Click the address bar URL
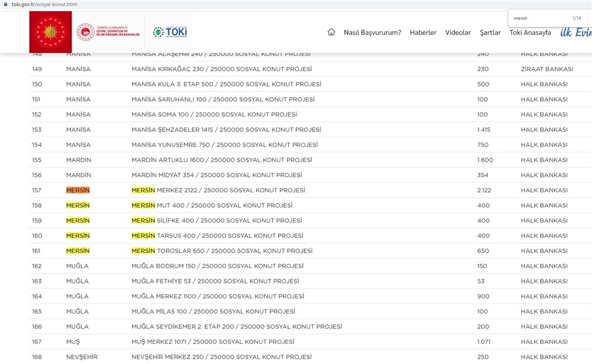The image size is (592, 364). [44, 4]
